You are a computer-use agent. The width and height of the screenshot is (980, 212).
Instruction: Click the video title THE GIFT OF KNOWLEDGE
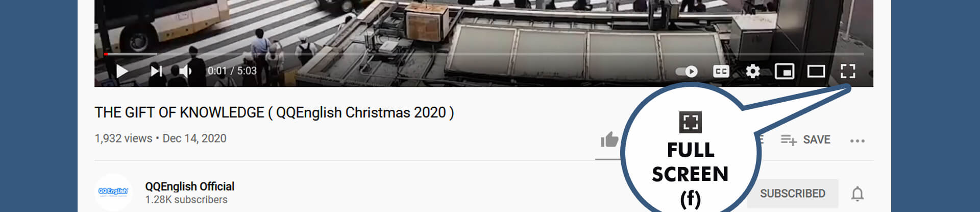click(x=274, y=112)
